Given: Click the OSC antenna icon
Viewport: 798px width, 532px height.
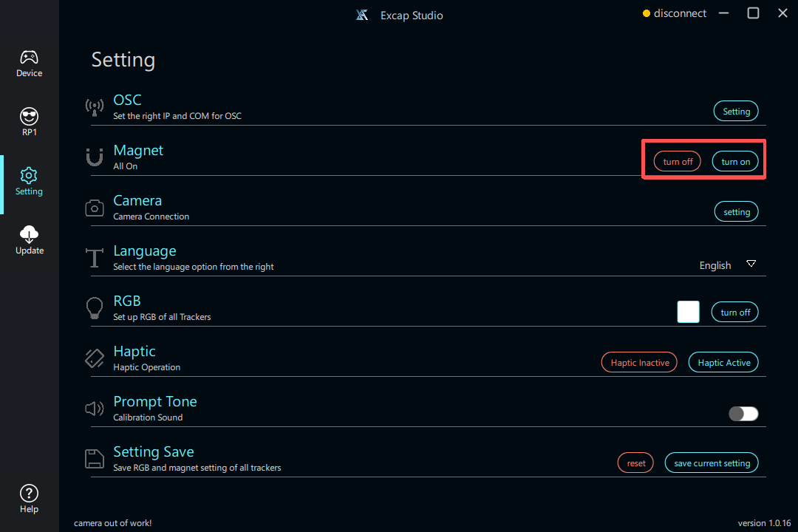Looking at the screenshot, I should 95,107.
